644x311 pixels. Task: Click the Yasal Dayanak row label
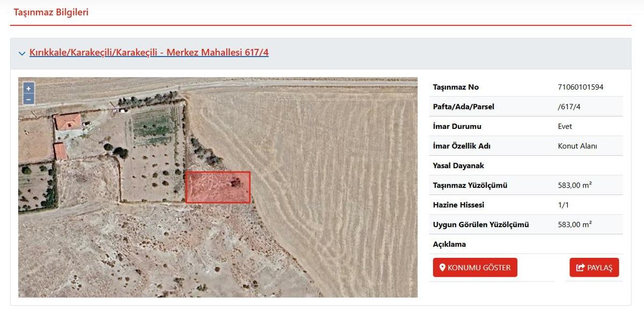458,166
